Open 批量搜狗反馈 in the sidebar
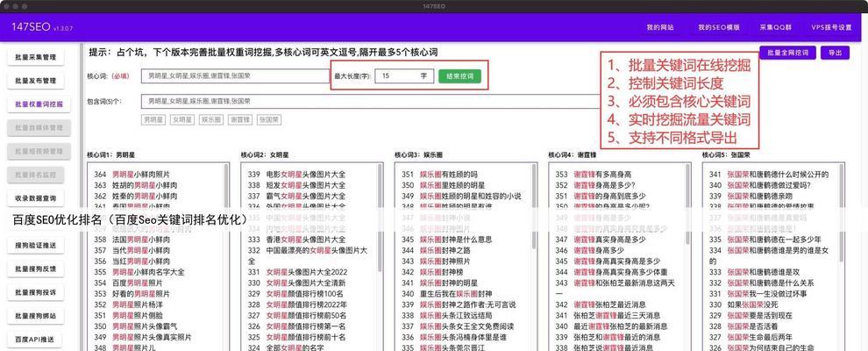The height and width of the screenshot is (351, 868). [x=35, y=269]
